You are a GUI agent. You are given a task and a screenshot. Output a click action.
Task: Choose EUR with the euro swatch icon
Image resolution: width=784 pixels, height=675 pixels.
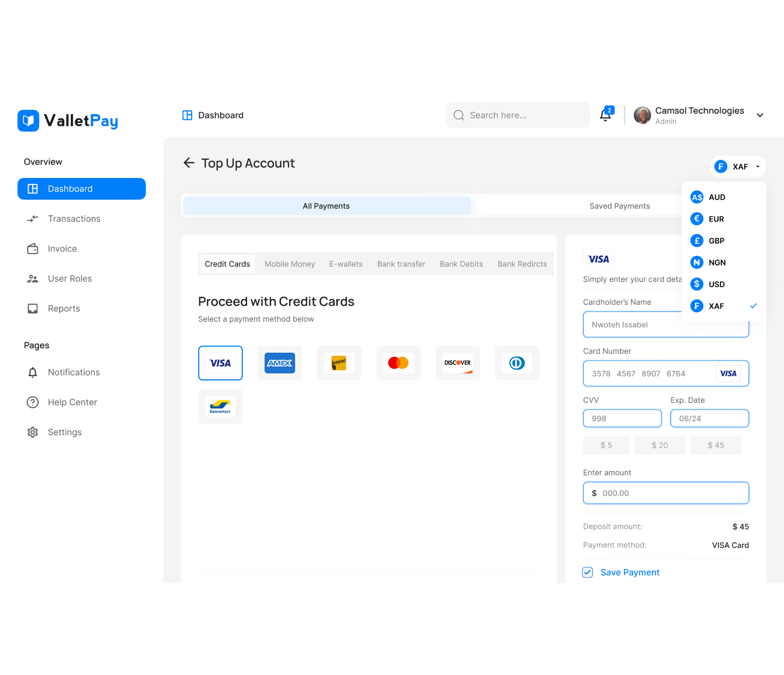[x=697, y=218]
